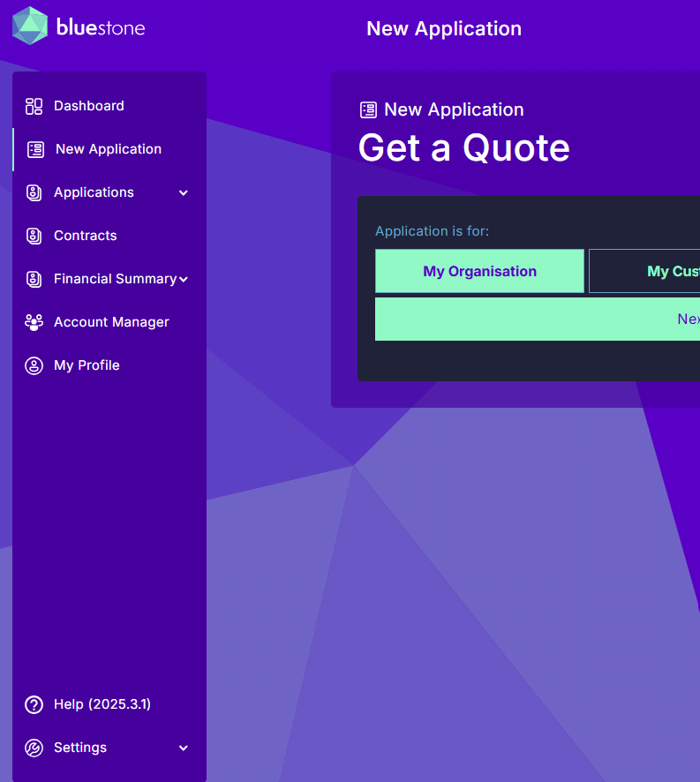This screenshot has width=700, height=782.
Task: Expand the Applications submenu chevron
Action: click(x=184, y=193)
